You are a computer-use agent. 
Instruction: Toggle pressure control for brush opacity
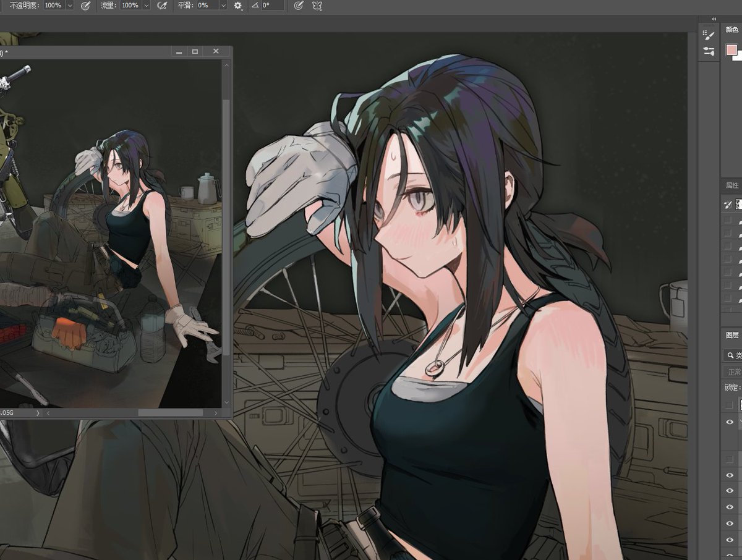(x=85, y=5)
